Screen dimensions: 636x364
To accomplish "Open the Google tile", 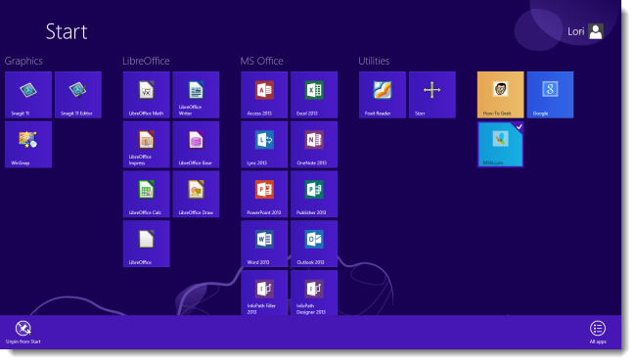I will (551, 95).
